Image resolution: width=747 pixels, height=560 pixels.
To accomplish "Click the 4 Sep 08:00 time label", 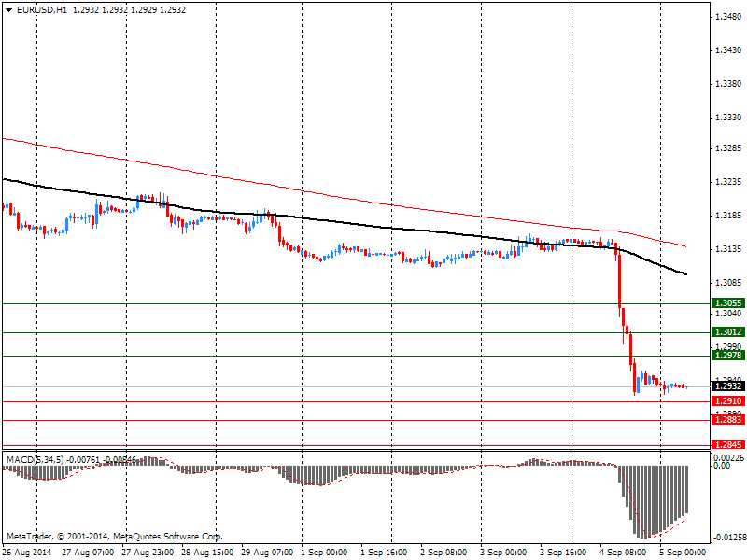I will click(623, 553).
